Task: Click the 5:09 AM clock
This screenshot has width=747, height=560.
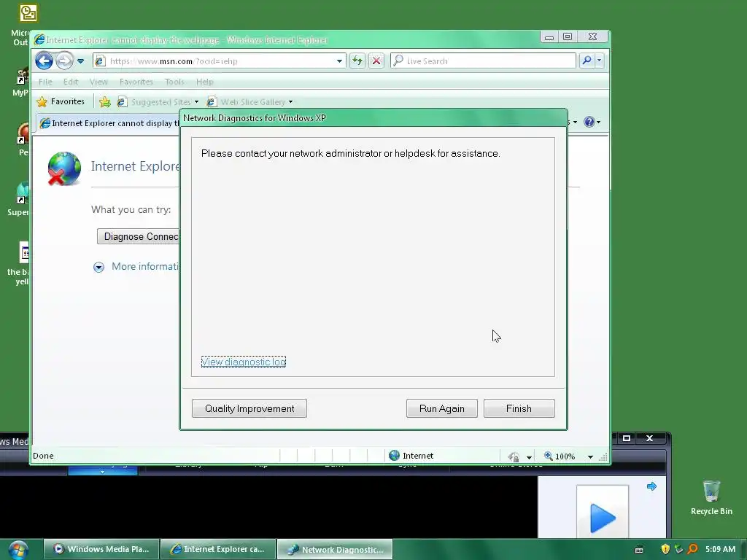Action: tap(720, 549)
